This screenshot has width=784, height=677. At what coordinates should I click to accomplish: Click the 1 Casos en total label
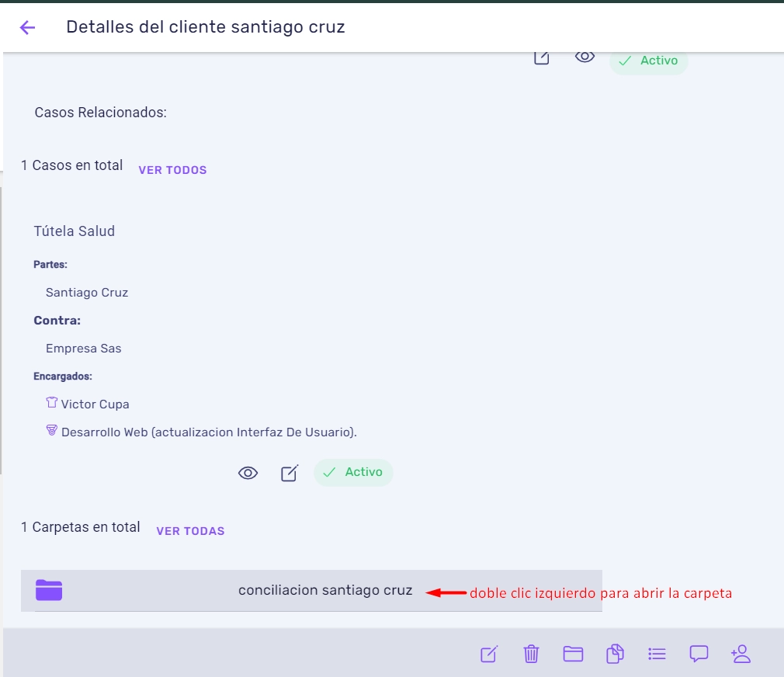pos(71,165)
